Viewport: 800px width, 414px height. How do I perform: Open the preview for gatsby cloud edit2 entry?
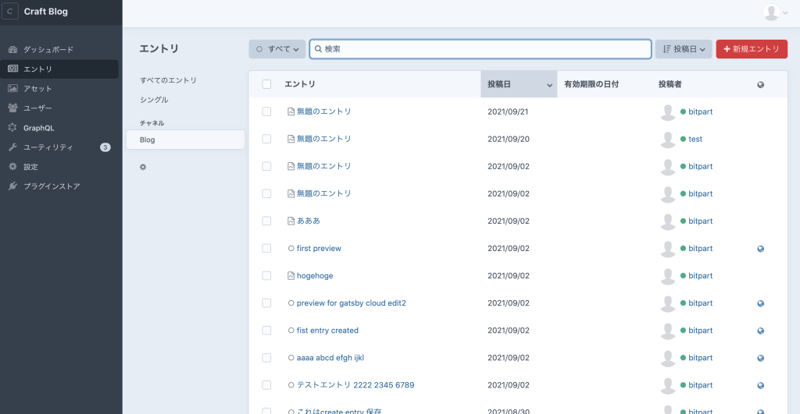coord(351,303)
